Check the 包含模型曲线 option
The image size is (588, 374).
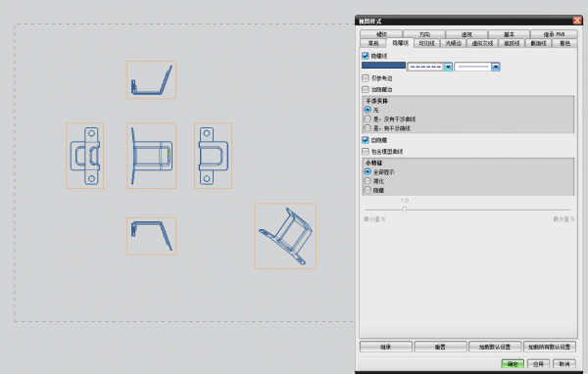pos(366,152)
